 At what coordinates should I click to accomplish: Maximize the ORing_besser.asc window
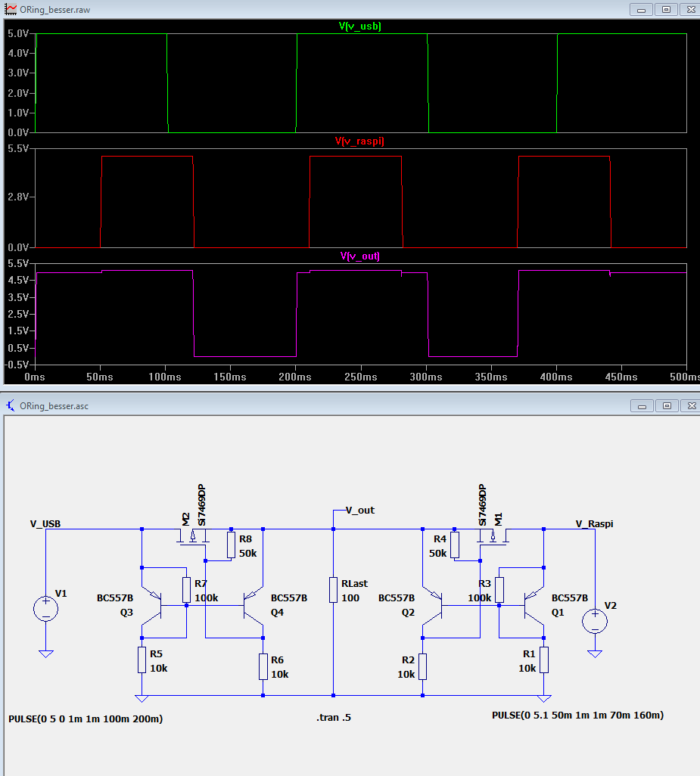(x=667, y=406)
